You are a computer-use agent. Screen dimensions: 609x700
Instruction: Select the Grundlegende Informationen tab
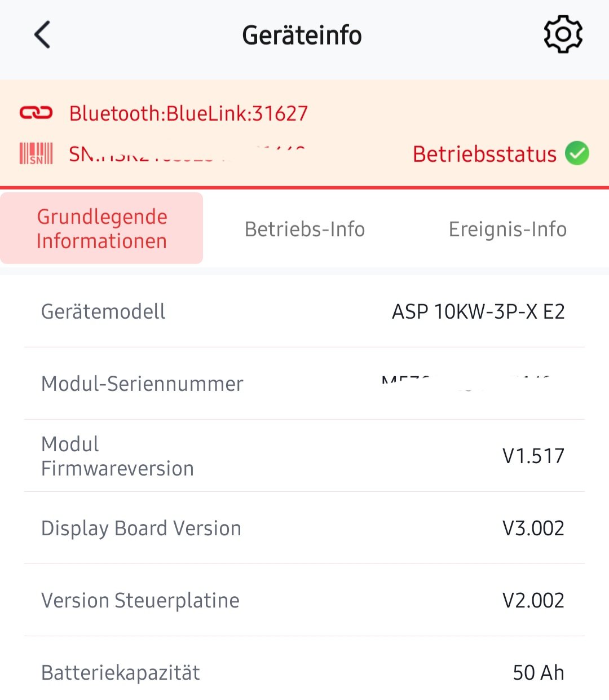coord(102,228)
